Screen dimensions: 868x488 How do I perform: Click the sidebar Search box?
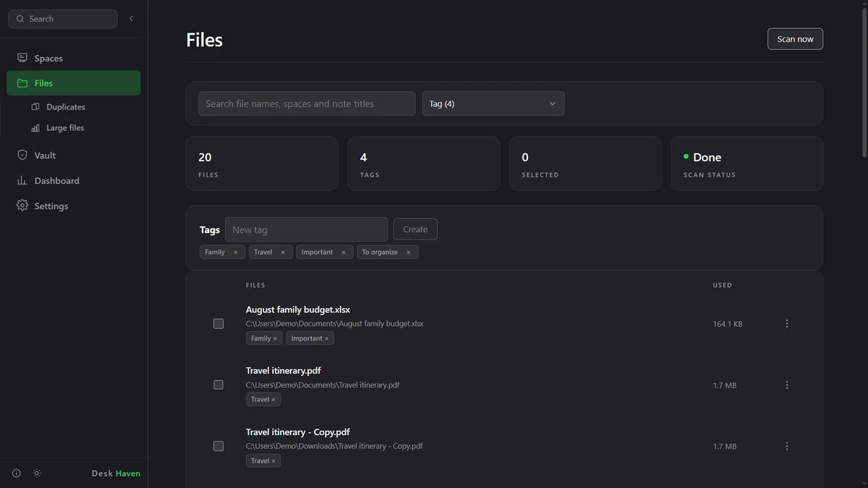pos(63,19)
